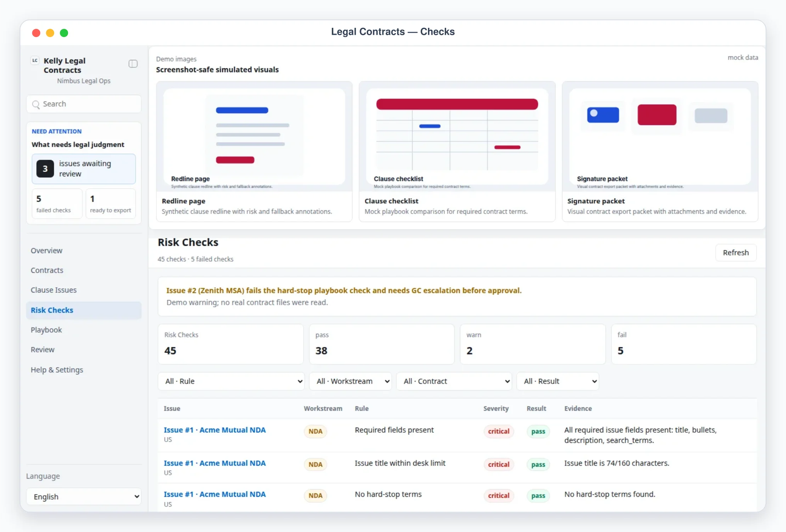Click the green maximize window button
This screenshot has height=532, width=786.
64,33
